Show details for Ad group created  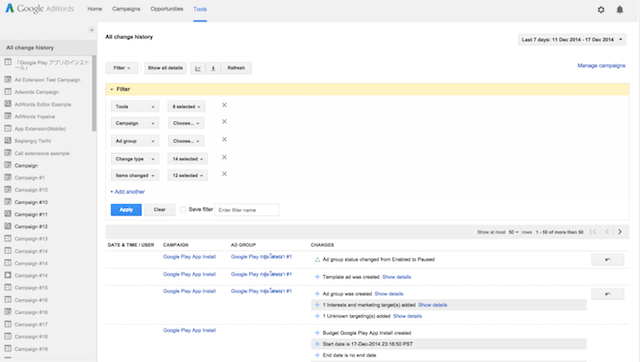tap(389, 294)
